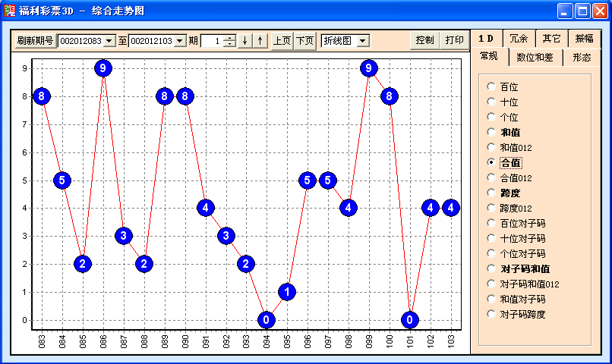Click data point 0 at period 094
The width and height of the screenshot is (612, 364).
pyautogui.click(x=267, y=320)
